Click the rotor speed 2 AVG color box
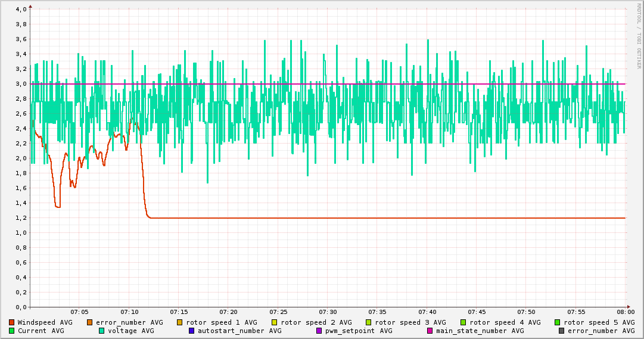Screen dimensions: 644x339 (275, 322)
